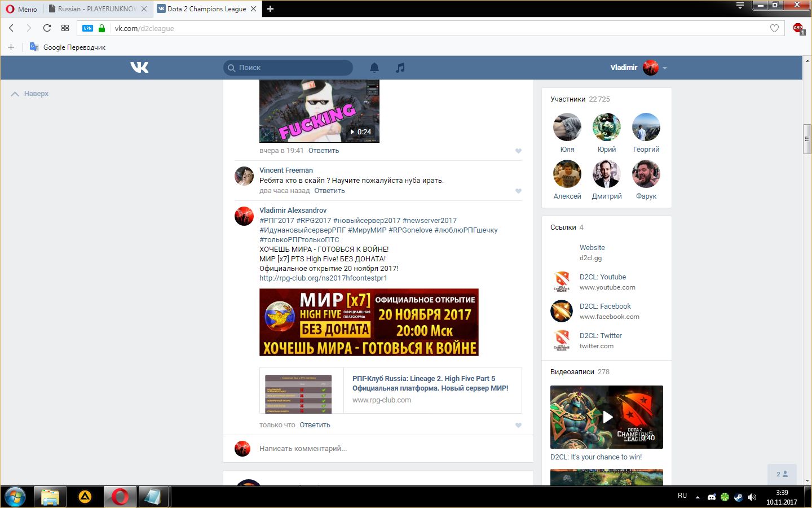Bookmark page with heart icon in address bar
The image size is (812, 508).
coord(774,28)
